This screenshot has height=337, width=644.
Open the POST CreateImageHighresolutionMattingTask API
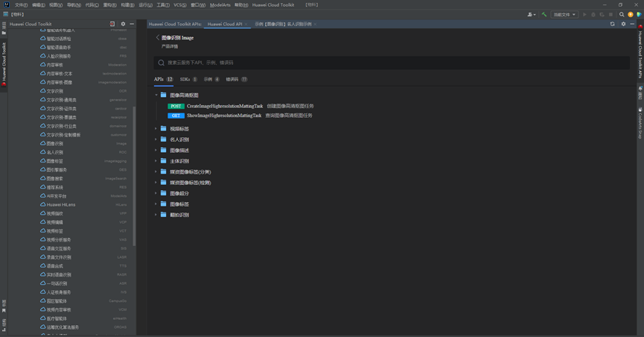click(240, 106)
